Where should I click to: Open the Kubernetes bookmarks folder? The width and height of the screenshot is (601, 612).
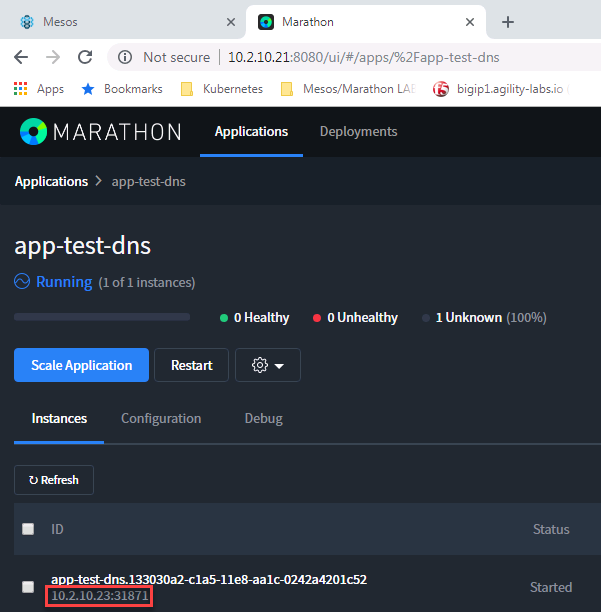pos(222,89)
